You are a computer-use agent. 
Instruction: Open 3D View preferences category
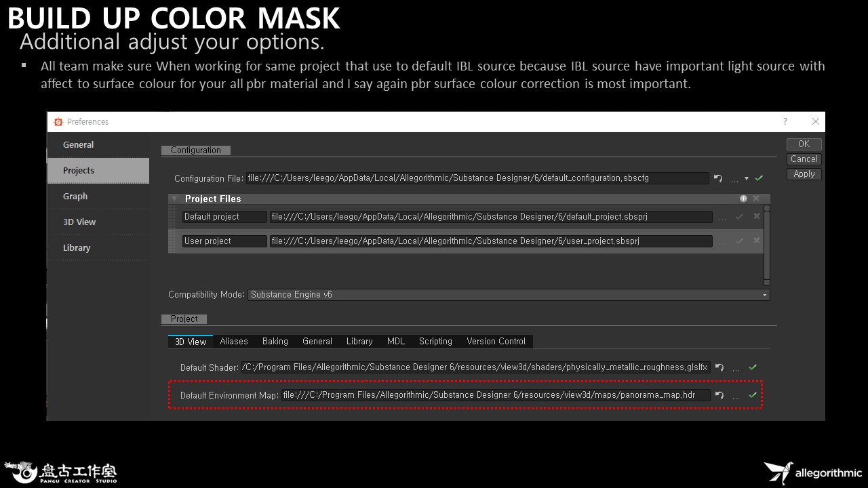pos(98,222)
